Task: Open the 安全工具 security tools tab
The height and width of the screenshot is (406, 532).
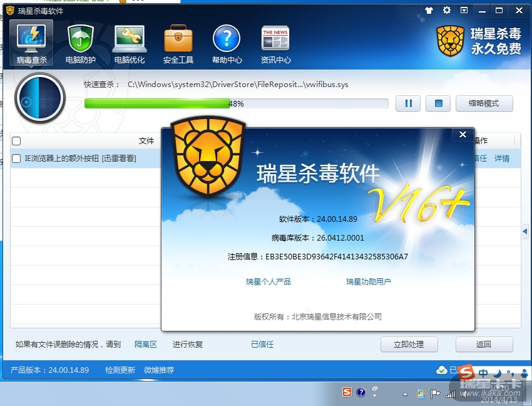Action: pyautogui.click(x=178, y=44)
